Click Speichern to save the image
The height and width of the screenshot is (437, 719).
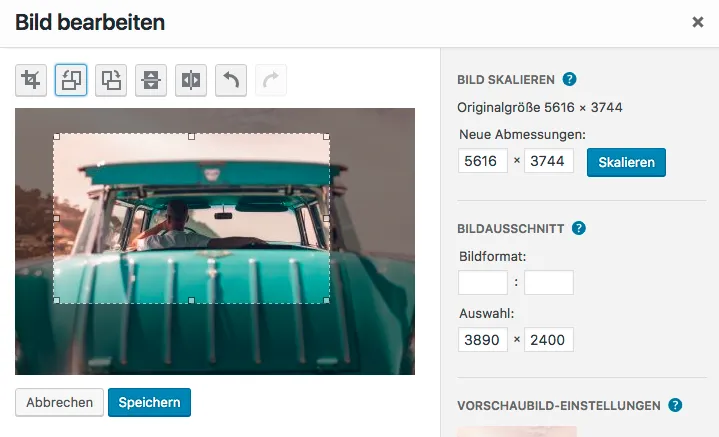pos(149,402)
